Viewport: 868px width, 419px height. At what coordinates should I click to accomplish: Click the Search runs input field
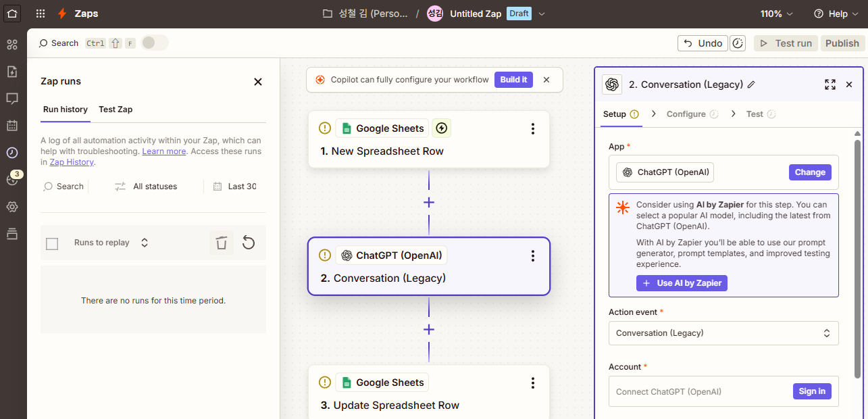point(64,187)
